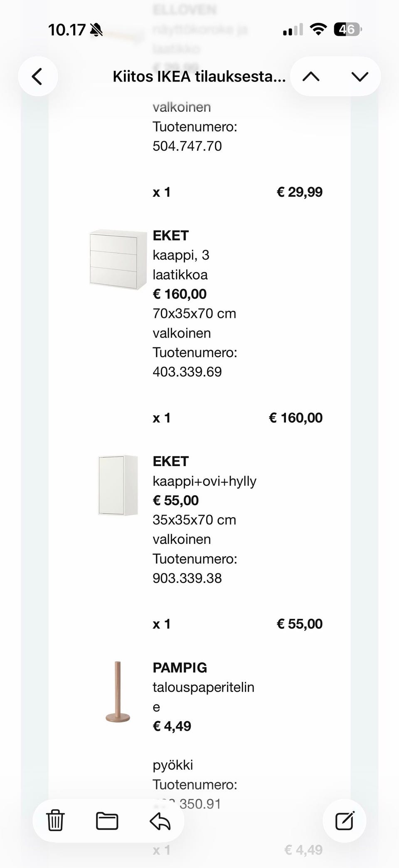Viewport: 399px width, 868px height.
Task: Tap the email subject Kiitos IKEA tilauksesta
Action: point(199,77)
